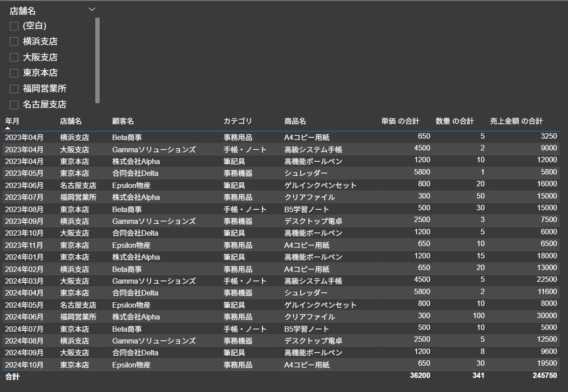The width and height of the screenshot is (568, 392).
Task: Sort by 売上金額 の合計 column header
Action: point(516,121)
